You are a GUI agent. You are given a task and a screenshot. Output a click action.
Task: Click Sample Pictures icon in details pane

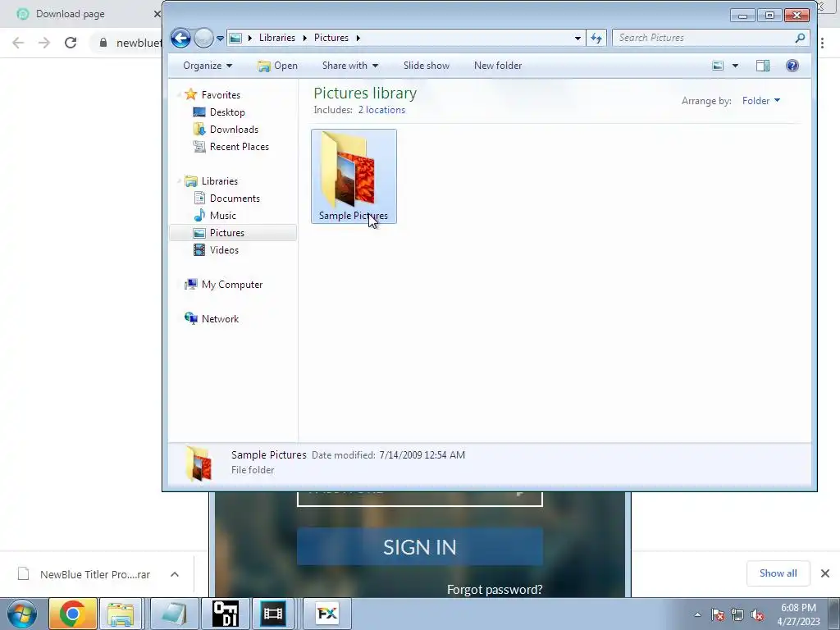tap(199, 463)
